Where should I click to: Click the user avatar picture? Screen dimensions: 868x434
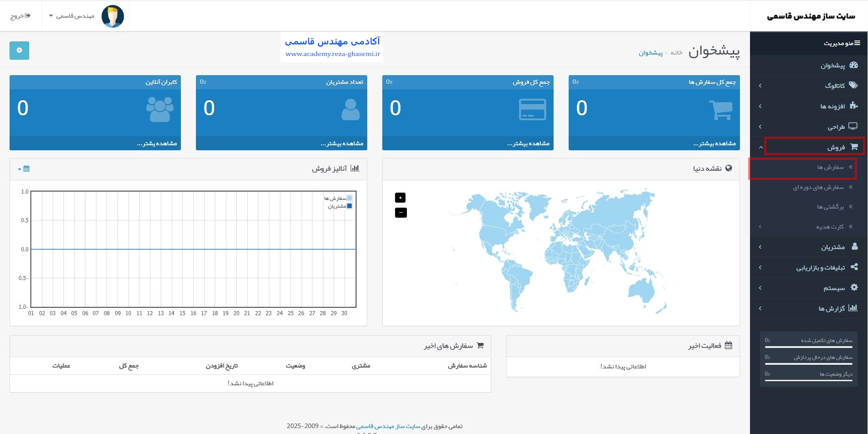point(113,16)
